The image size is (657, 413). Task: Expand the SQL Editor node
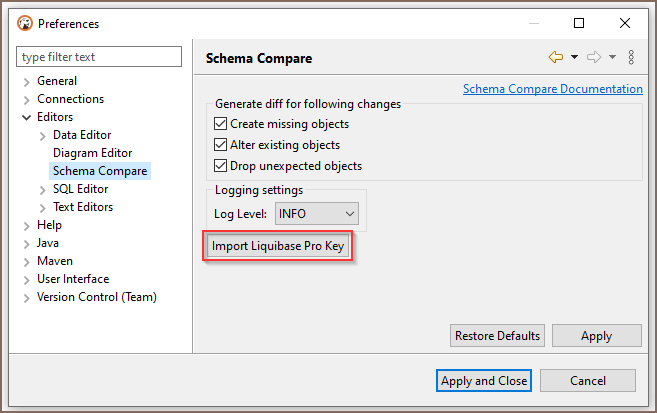(x=42, y=190)
